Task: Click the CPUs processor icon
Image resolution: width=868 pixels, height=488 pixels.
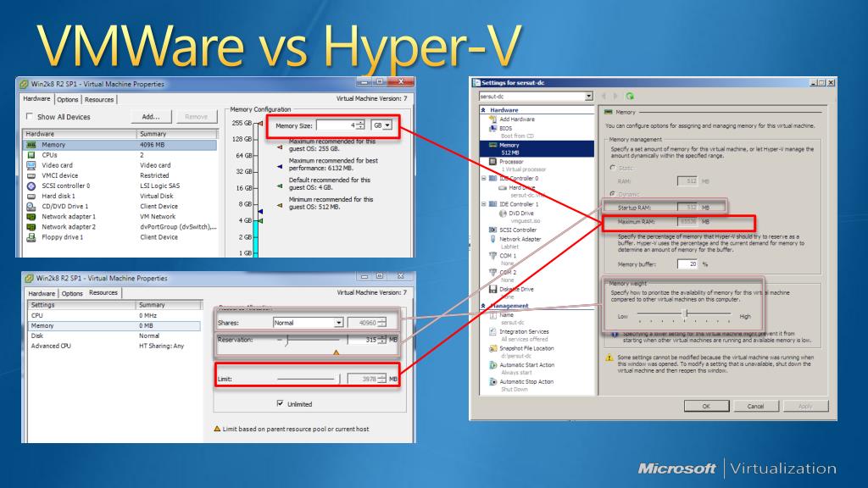Action: 31,155
